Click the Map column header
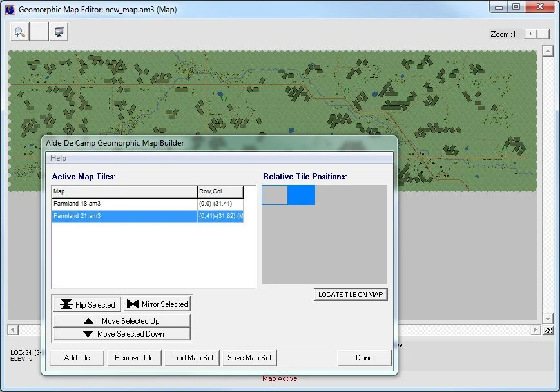560x392 pixels. [124, 191]
